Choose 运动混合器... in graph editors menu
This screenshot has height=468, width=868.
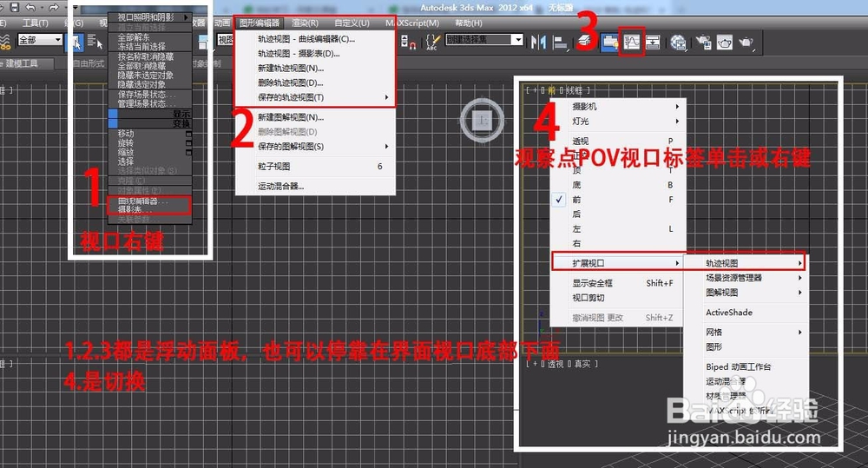pos(315,186)
